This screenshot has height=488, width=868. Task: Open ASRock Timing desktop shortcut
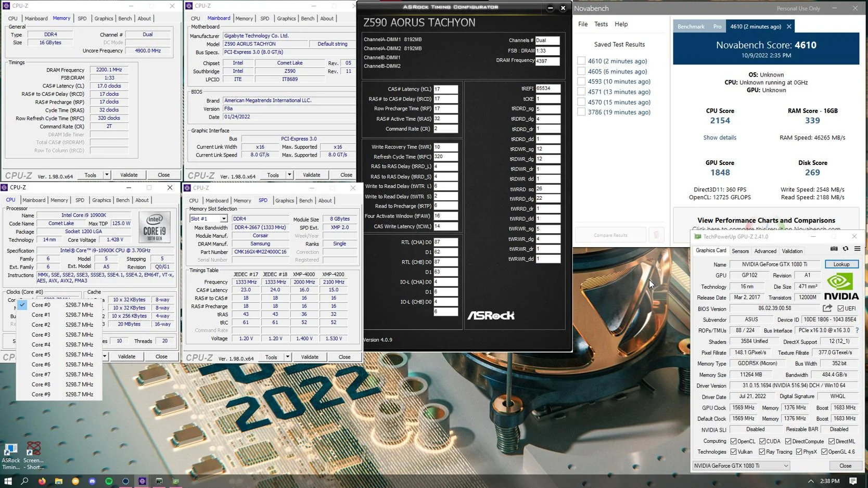(x=11, y=456)
